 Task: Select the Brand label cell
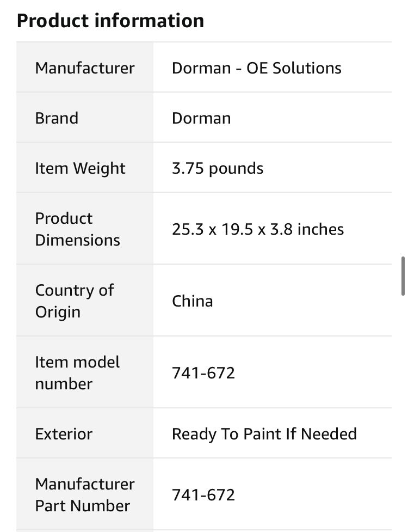click(x=85, y=118)
